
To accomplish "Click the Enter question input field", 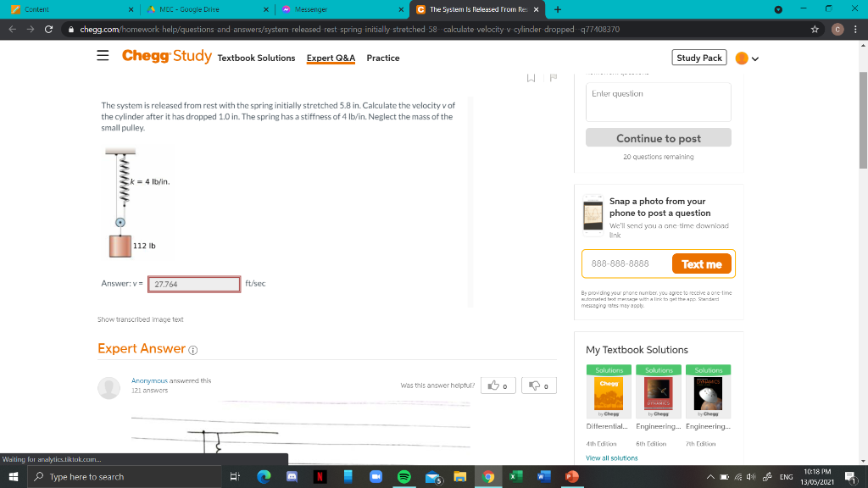I will 658,100.
